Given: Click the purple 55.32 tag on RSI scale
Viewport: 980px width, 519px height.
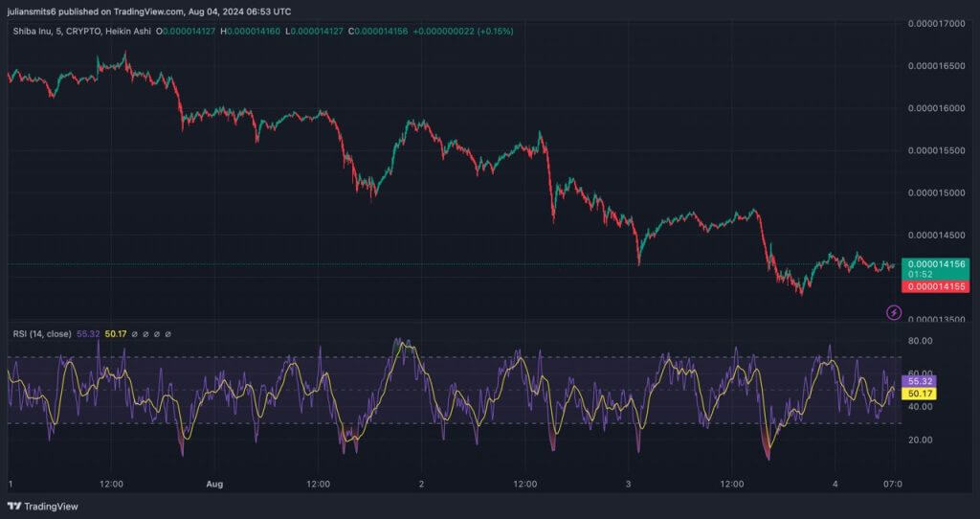Looking at the screenshot, I should pos(918,381).
